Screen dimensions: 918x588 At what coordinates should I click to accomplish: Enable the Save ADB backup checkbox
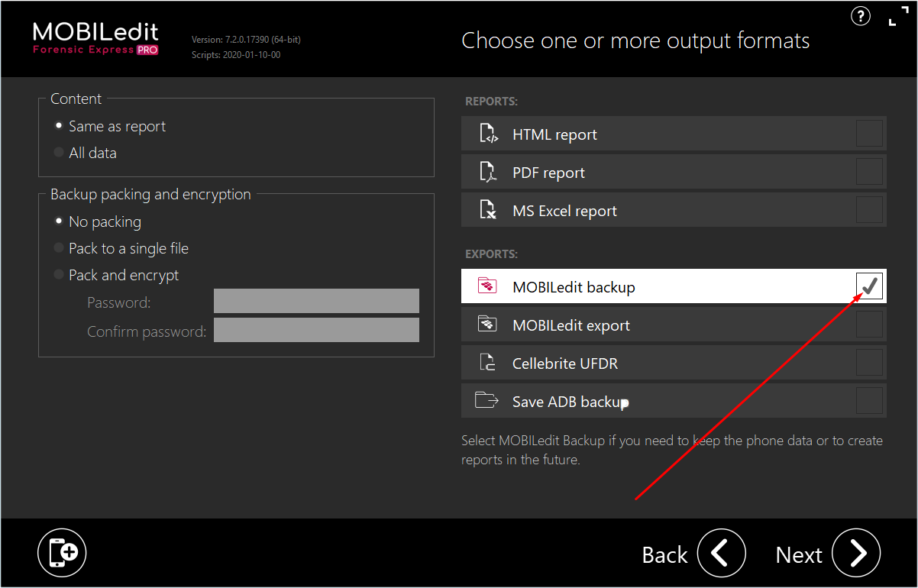tap(869, 401)
